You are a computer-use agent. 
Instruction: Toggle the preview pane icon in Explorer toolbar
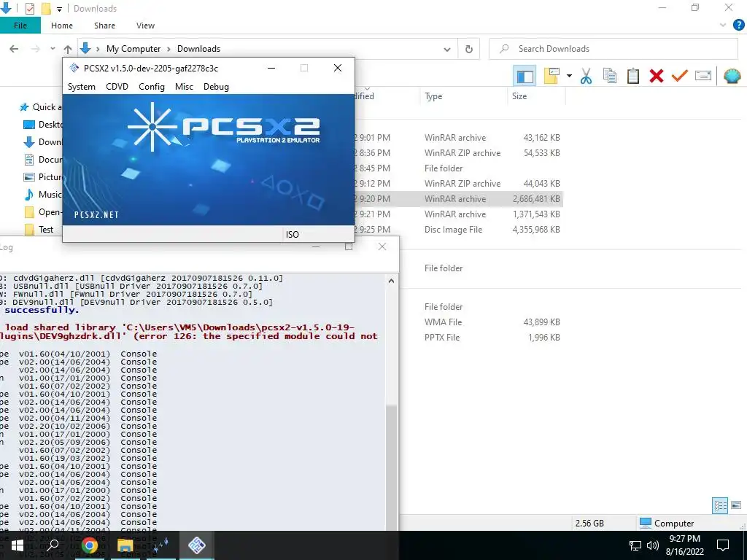point(525,76)
